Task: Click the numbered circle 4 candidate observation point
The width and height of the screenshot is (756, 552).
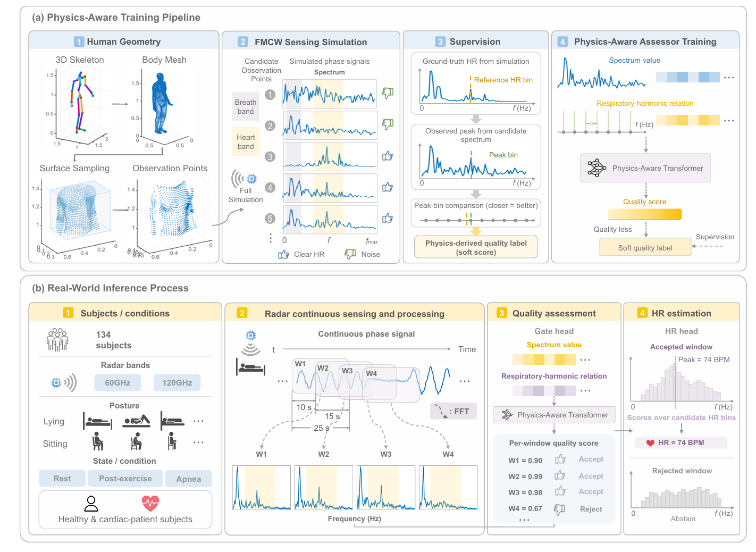Action: coord(270,187)
